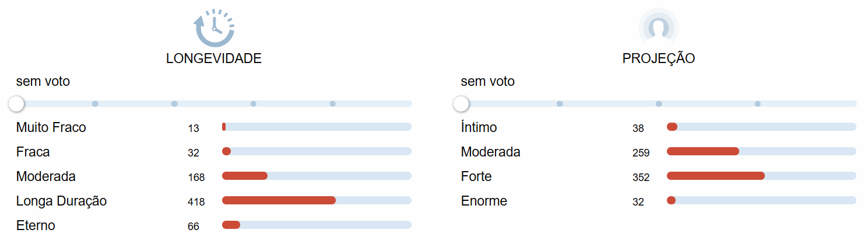Set Longevidade slider to fourth dot
The width and height of the screenshot is (868, 247).
point(254,104)
